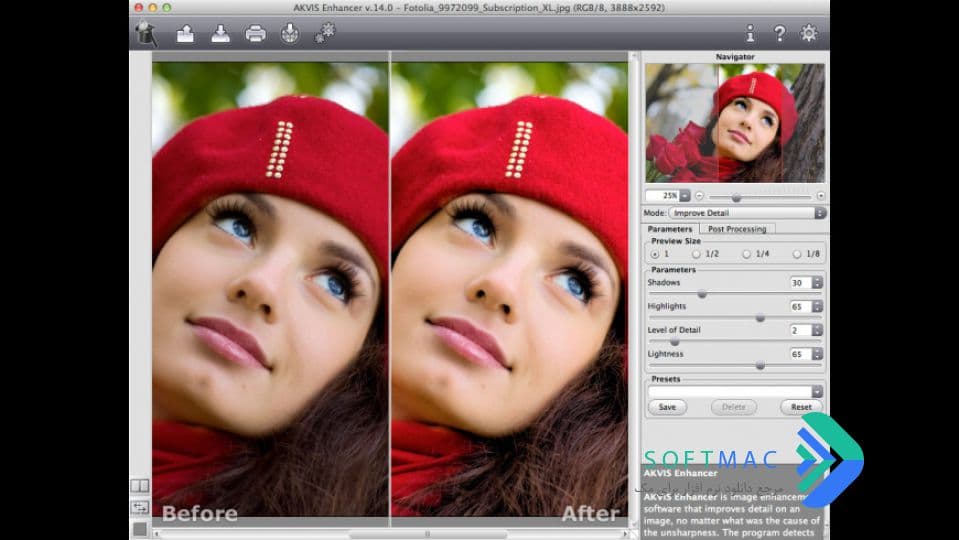This screenshot has width=959, height=540.
Task: Click the AKVIS magic hat logo icon
Action: 146,34
